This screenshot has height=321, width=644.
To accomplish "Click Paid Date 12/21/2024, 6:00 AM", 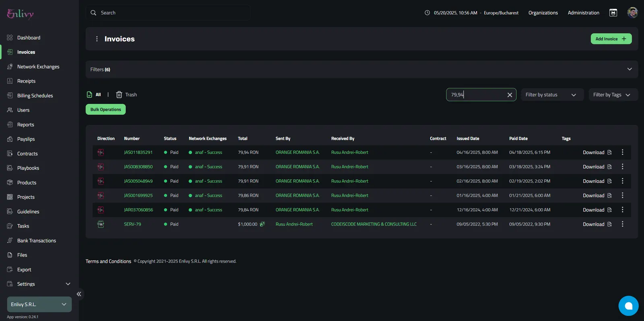I will tap(530, 210).
